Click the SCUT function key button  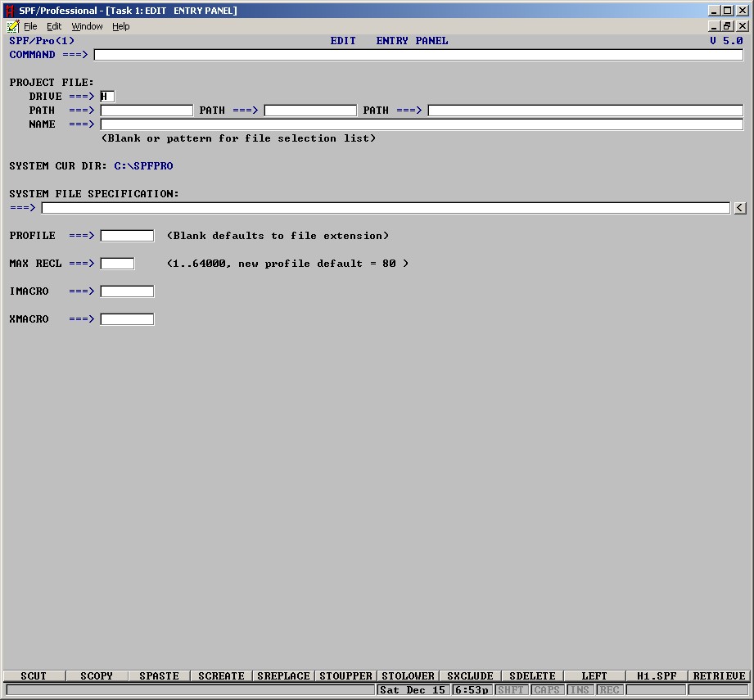point(34,676)
